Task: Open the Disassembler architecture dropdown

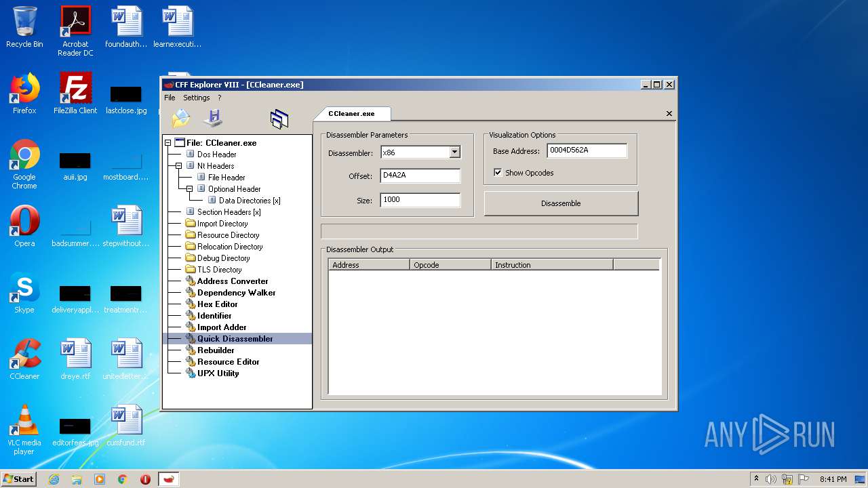Action: pos(455,152)
